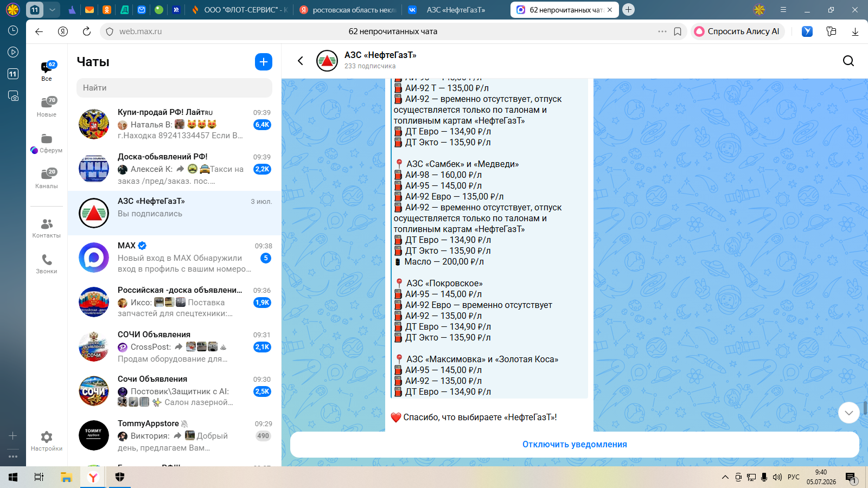Screen dimensions: 868x488
Task: Open the TommyAppstore chat
Action: click(175, 435)
